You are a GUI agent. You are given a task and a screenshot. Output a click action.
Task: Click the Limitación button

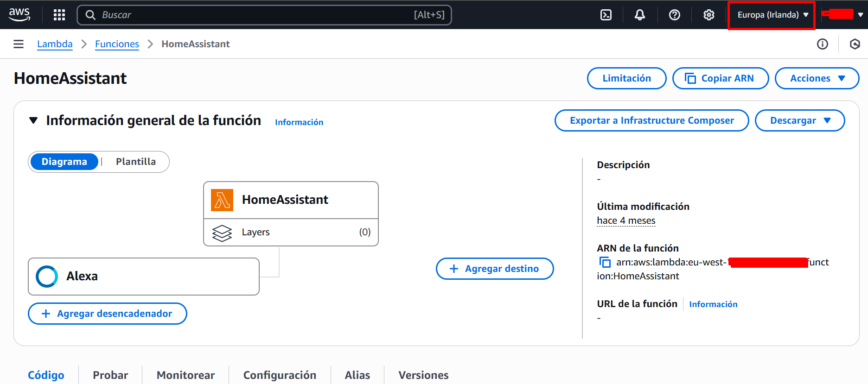[x=626, y=78]
